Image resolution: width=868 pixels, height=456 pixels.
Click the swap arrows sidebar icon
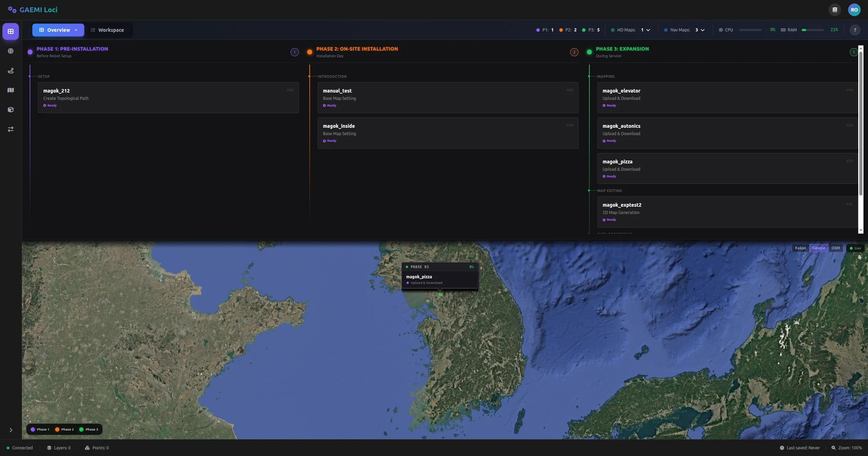tap(11, 129)
